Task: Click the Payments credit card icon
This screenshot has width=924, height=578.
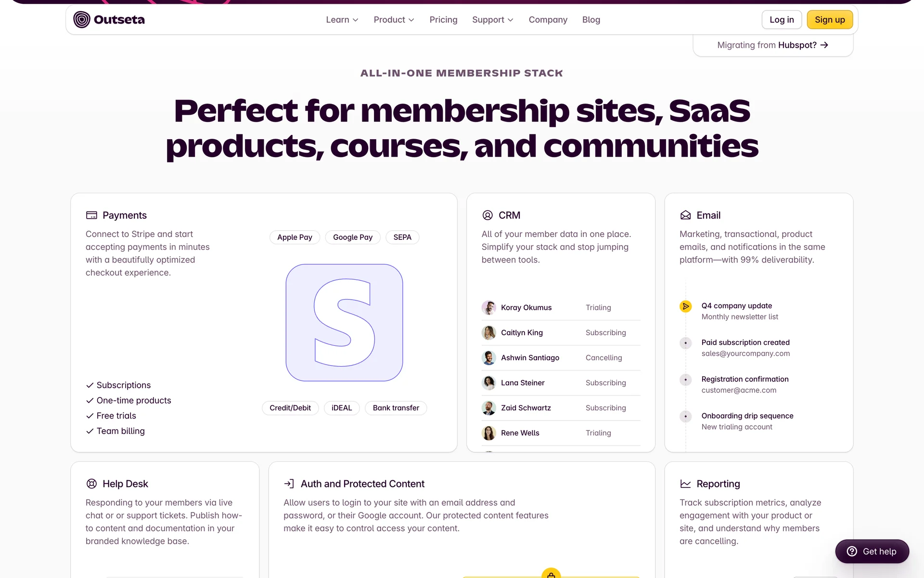Action: (x=91, y=215)
